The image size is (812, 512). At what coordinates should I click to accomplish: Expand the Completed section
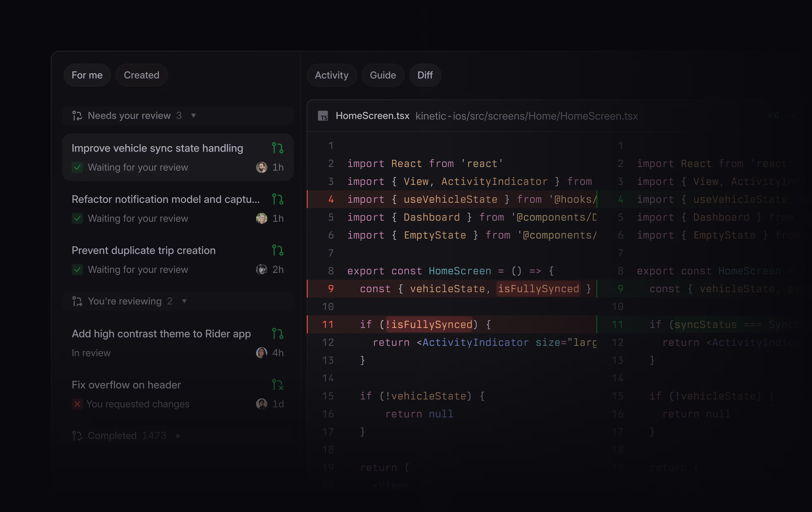point(178,435)
